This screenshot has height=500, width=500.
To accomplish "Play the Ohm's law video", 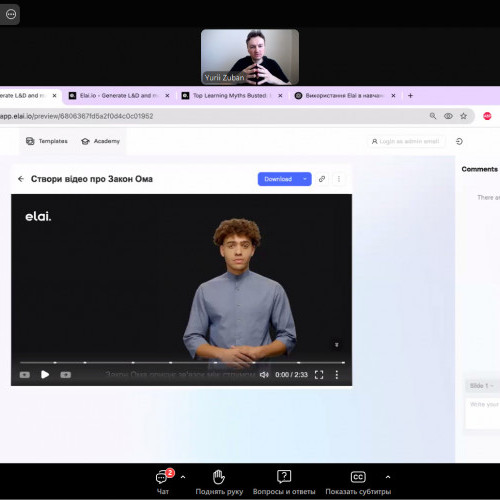I will (45, 375).
